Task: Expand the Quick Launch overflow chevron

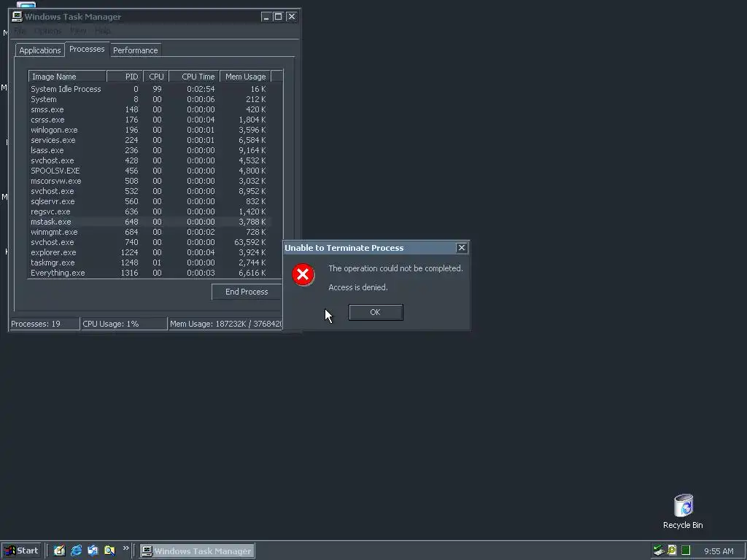Action: (125, 548)
